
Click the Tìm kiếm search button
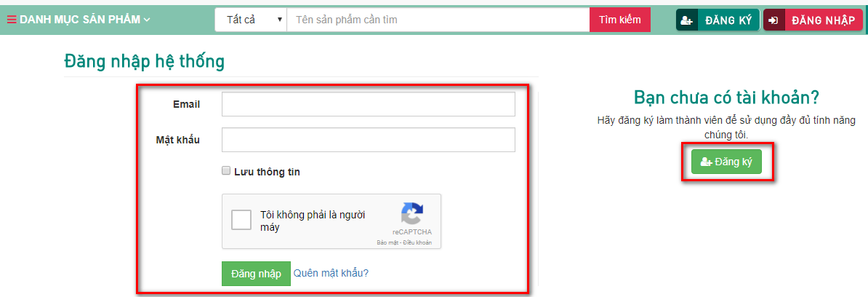coord(620,20)
